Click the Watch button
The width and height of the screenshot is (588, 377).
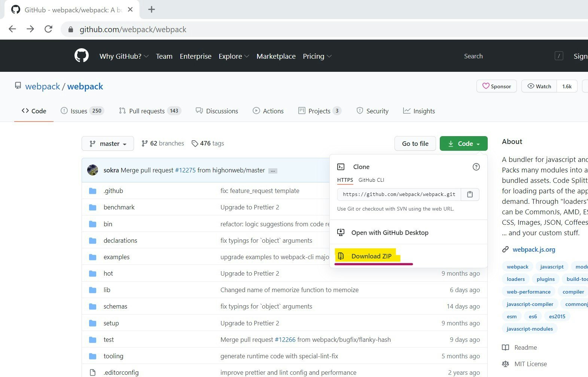click(539, 86)
